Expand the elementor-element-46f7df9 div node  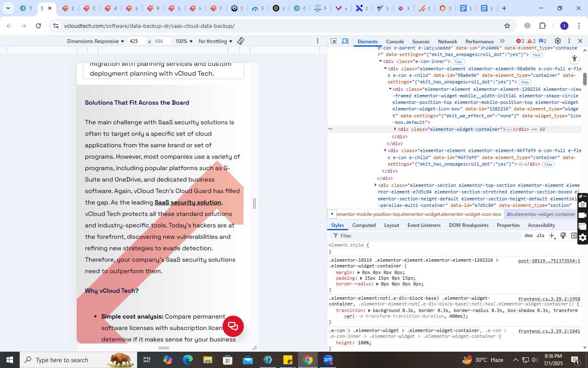coord(385,150)
